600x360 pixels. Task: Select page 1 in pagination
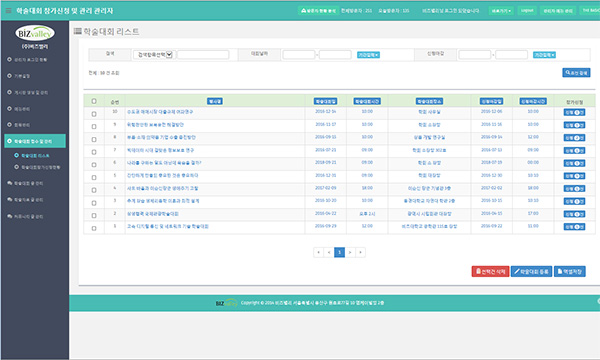[x=339, y=252]
